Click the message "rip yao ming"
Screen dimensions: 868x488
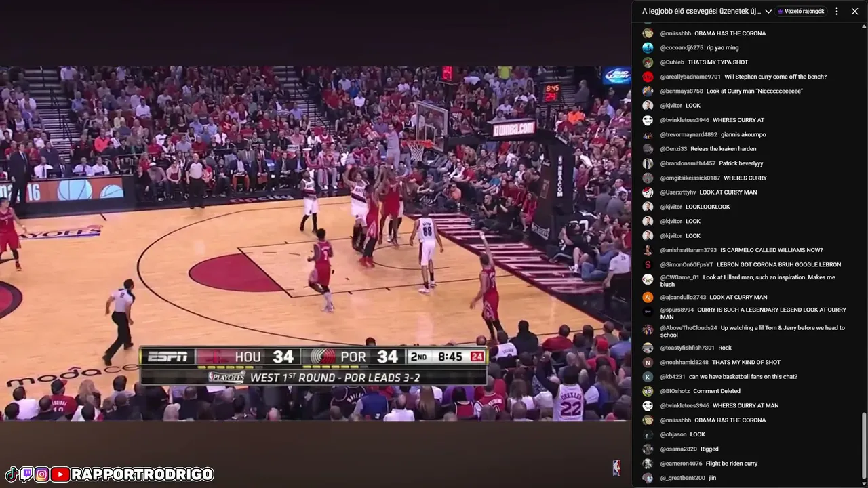[723, 48]
